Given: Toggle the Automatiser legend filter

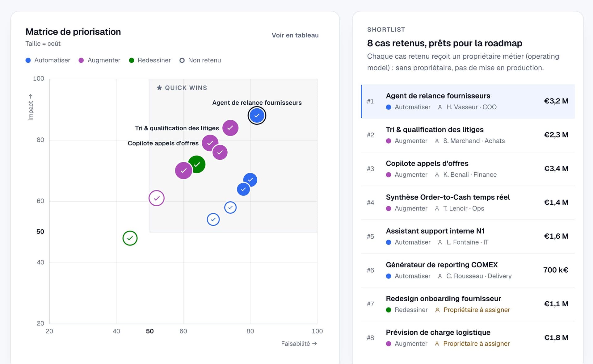Looking at the screenshot, I should tap(48, 60).
